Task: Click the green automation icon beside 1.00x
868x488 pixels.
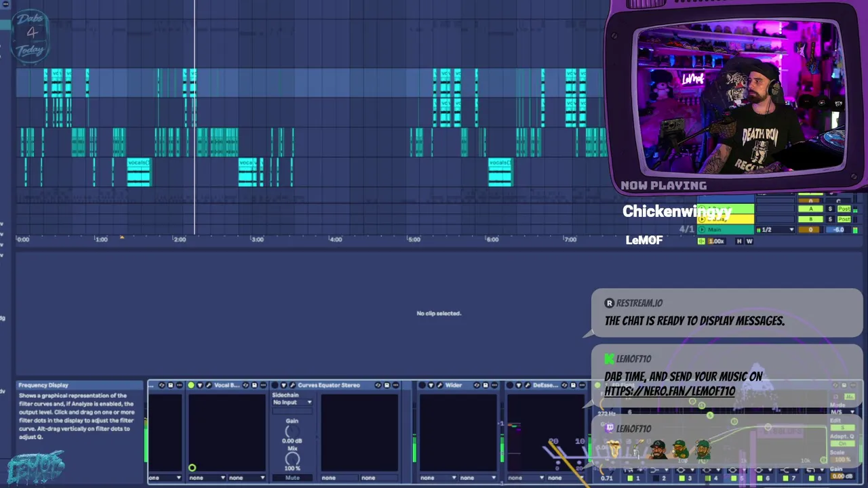Action: tap(701, 241)
